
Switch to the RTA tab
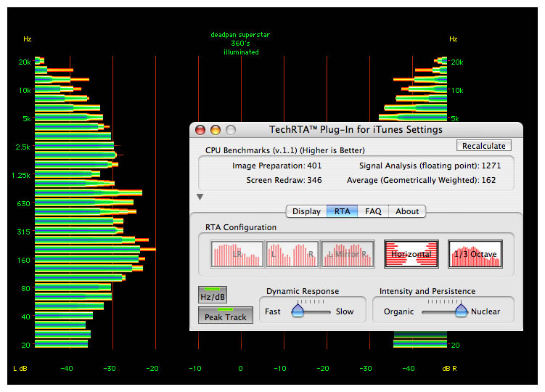point(342,211)
